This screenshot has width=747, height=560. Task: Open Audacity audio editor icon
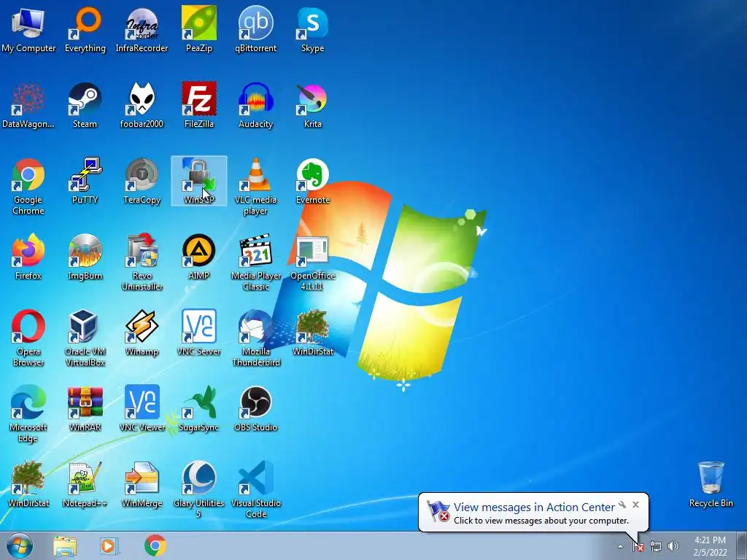coord(255,106)
